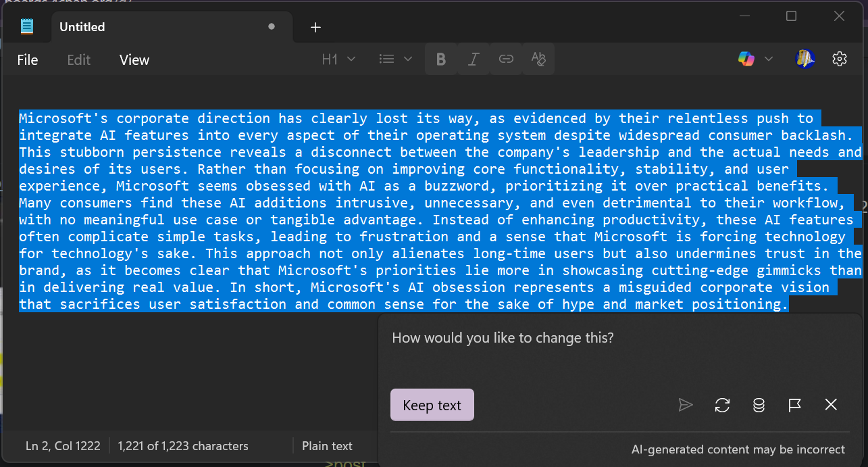Open the Edit menu

click(79, 60)
